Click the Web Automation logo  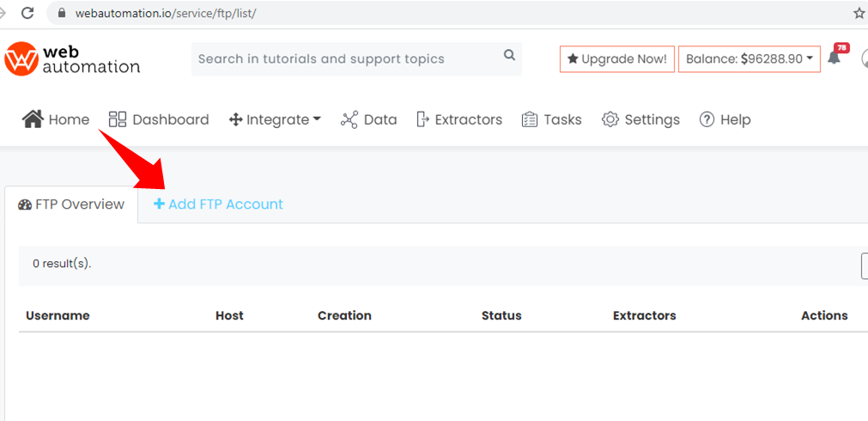[72, 58]
